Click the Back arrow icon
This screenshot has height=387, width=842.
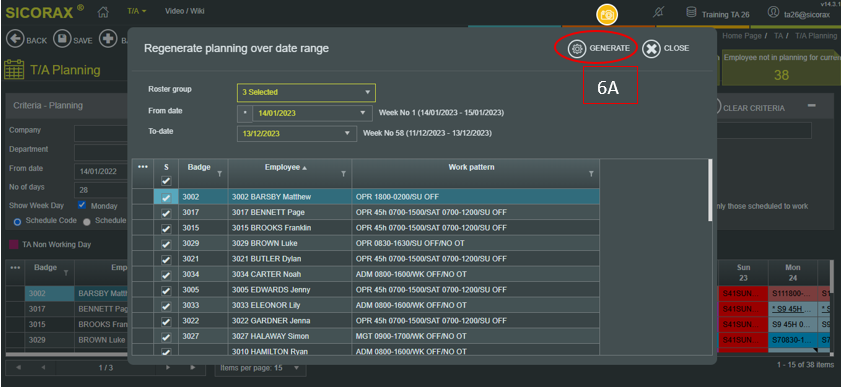tap(14, 39)
